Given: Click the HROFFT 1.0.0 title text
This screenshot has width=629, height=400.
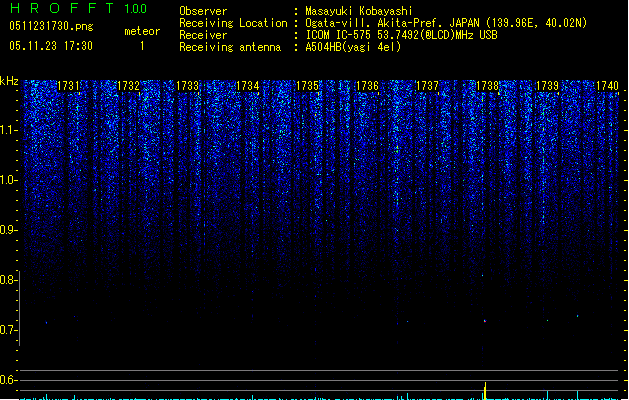Looking at the screenshot, I should tap(78, 8).
